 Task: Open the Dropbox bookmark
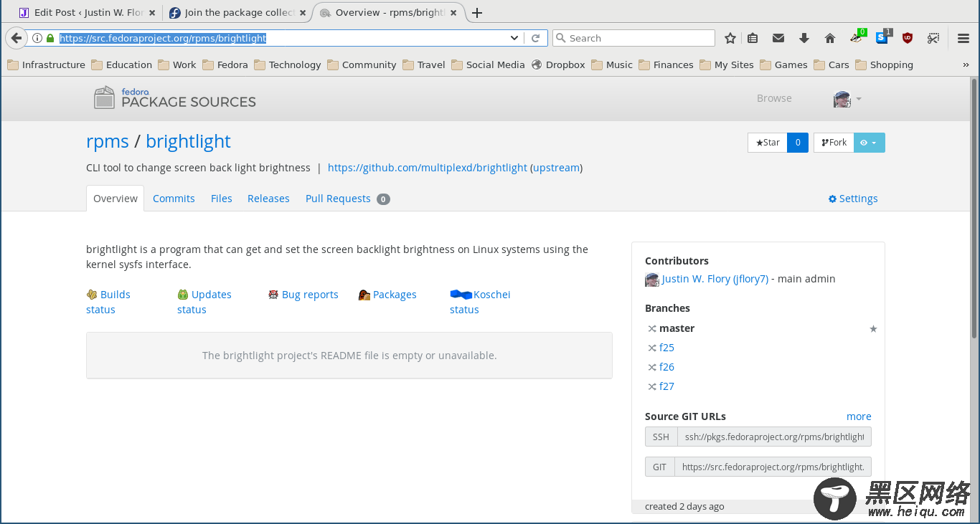click(x=558, y=65)
